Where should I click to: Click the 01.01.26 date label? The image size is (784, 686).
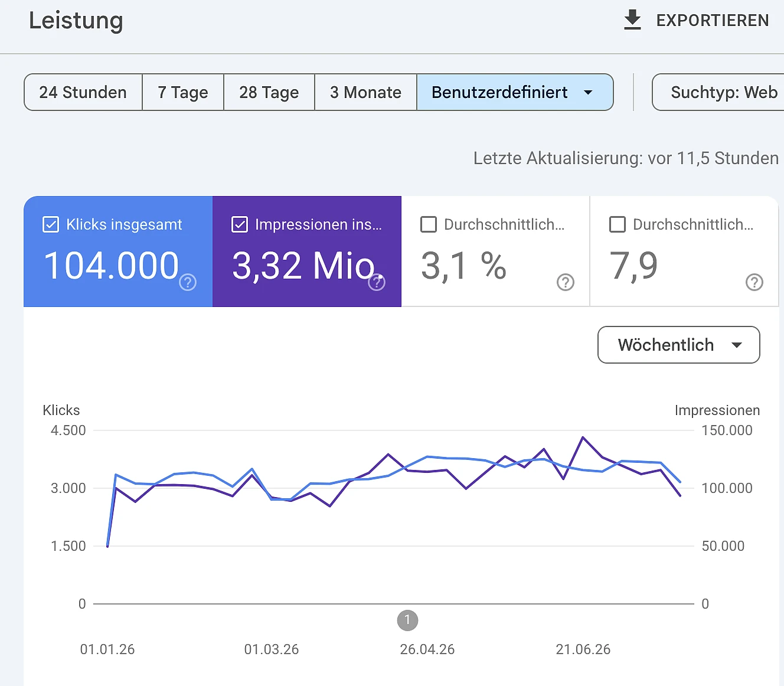107,649
